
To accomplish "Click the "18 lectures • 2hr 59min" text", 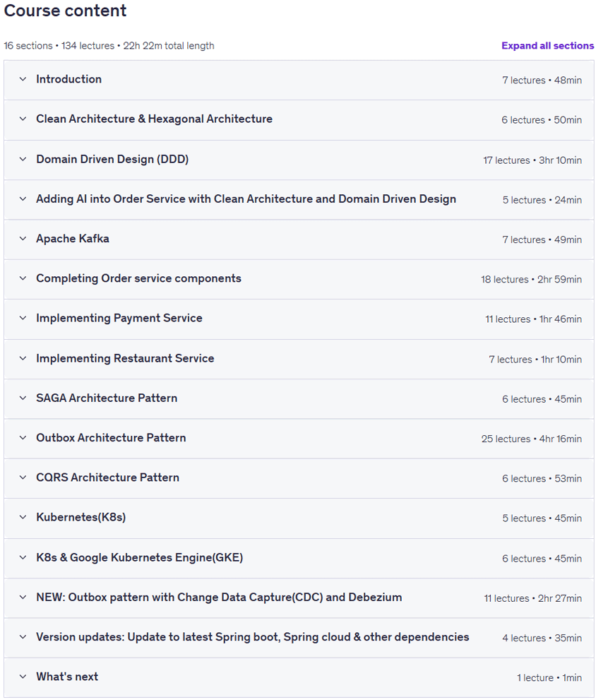I will click(531, 280).
